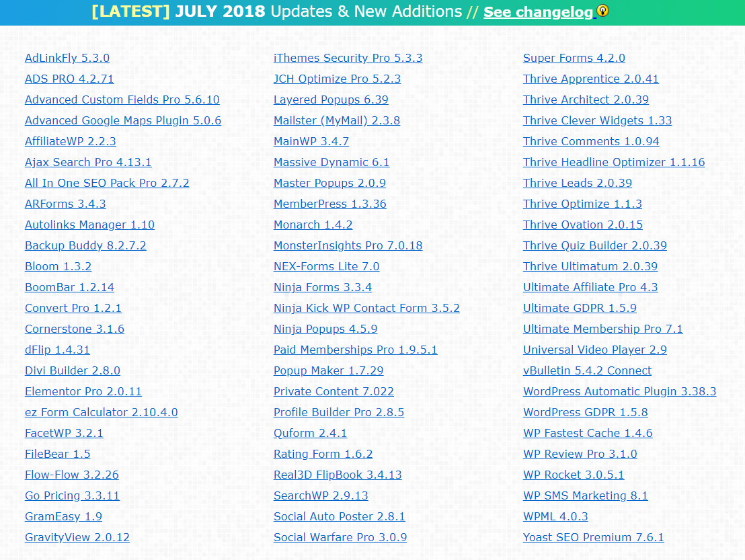745x560 pixels.
Task: Open vBulletin 5.4.2 Connect
Action: pyautogui.click(x=587, y=371)
